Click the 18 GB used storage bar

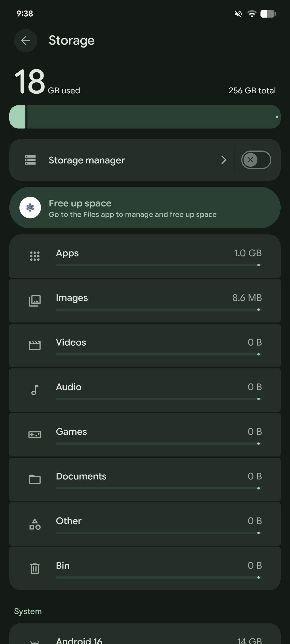pos(145,117)
